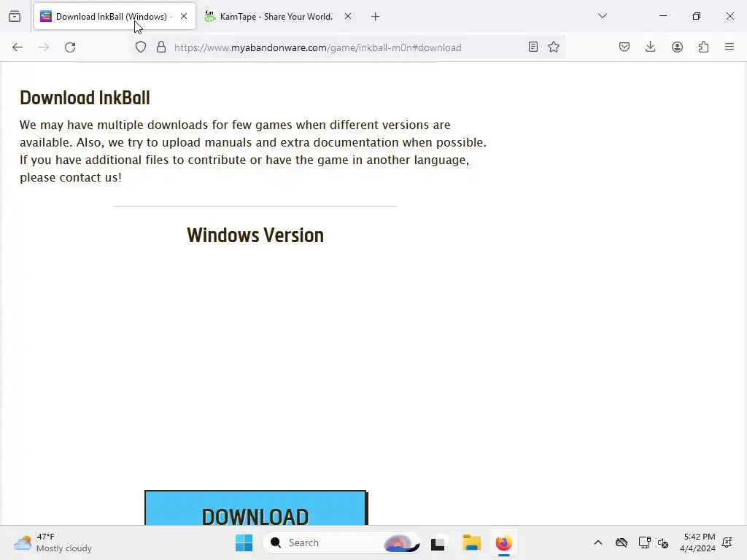This screenshot has width=747, height=560.
Task: Close the KamTape tab
Action: click(x=348, y=17)
